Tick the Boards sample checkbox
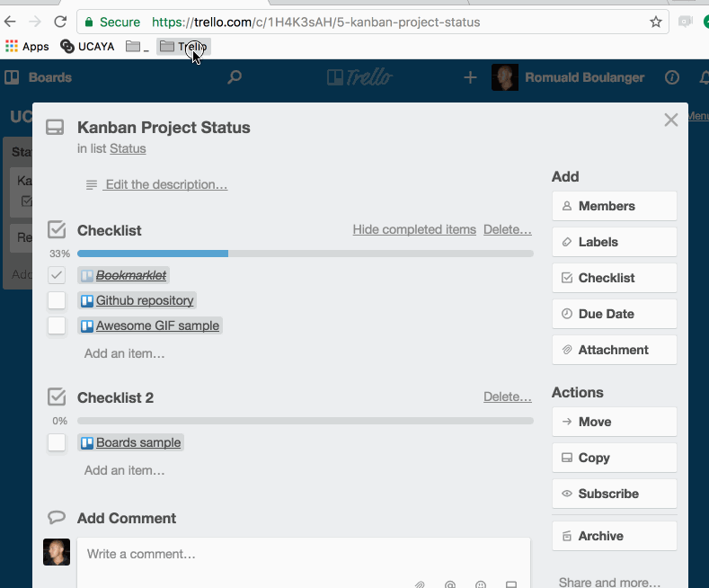Image resolution: width=709 pixels, height=588 pixels. pos(57,442)
